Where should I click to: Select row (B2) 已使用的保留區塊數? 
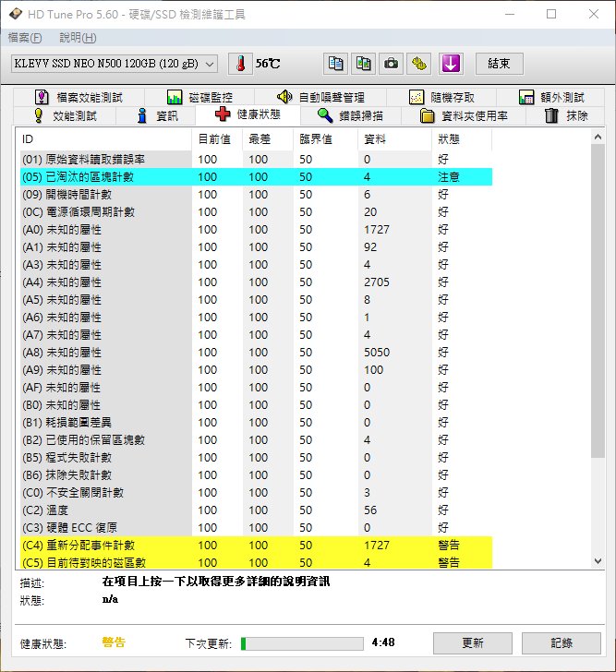click(x=257, y=440)
